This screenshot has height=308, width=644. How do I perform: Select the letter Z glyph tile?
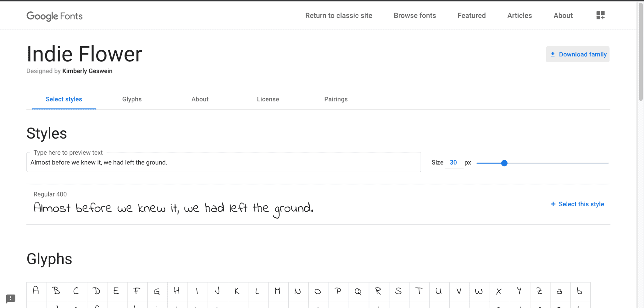539,291
